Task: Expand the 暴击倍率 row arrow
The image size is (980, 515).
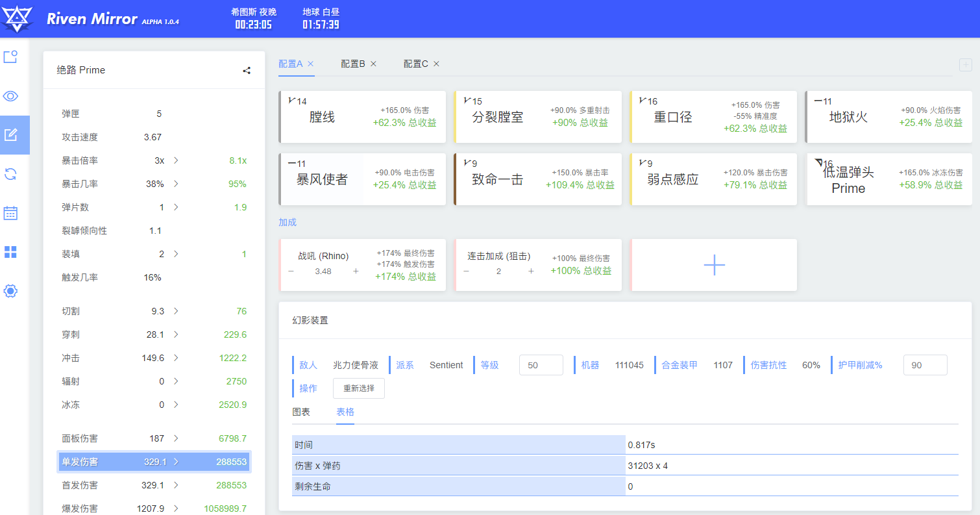Action: tap(176, 160)
